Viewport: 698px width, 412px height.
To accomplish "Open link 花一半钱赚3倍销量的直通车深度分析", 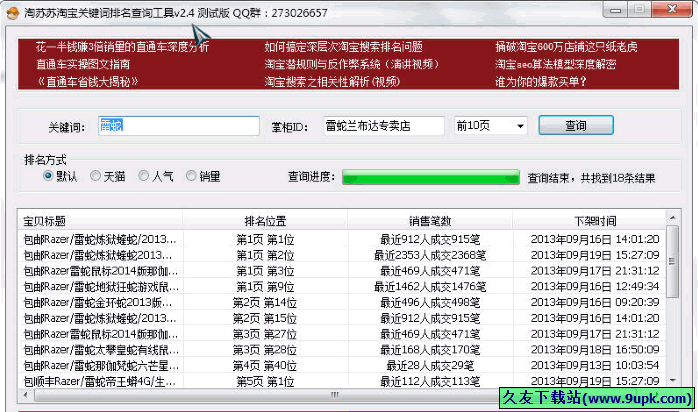I will pos(122,47).
